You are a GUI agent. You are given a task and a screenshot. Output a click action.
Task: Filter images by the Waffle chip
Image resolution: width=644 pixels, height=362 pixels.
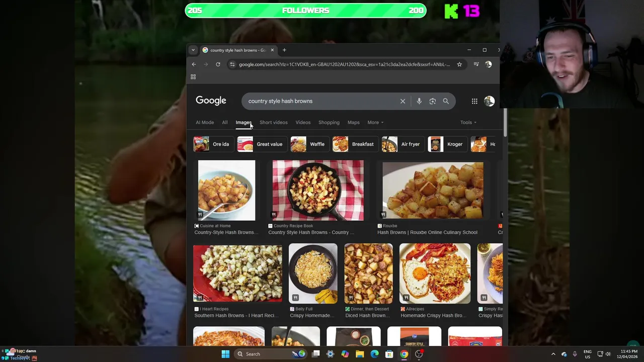(x=309, y=144)
